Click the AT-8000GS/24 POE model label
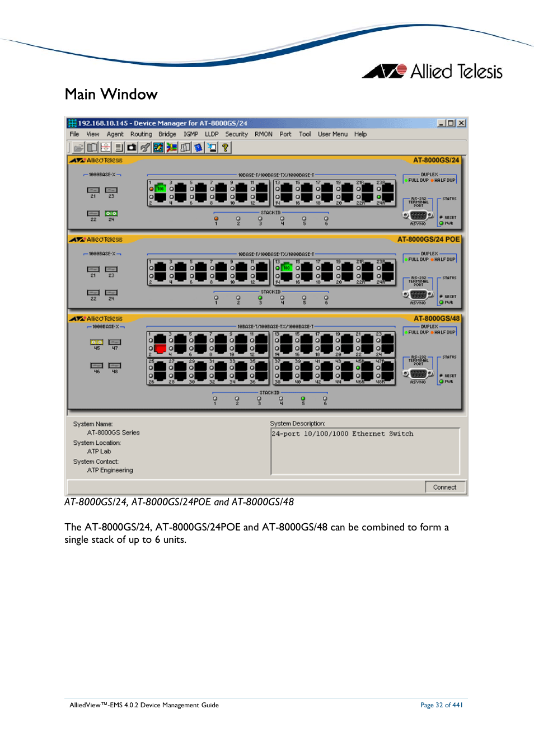The height and width of the screenshot is (756, 534). click(429, 240)
